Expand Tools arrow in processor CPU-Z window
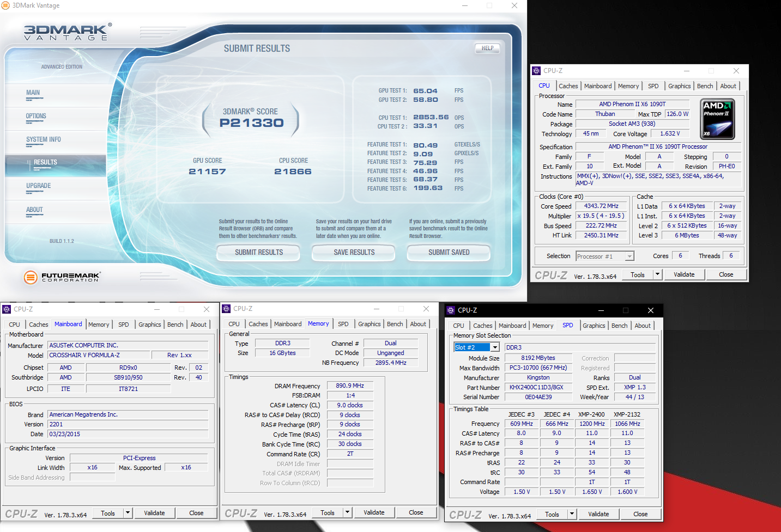This screenshot has width=781, height=532. [657, 274]
